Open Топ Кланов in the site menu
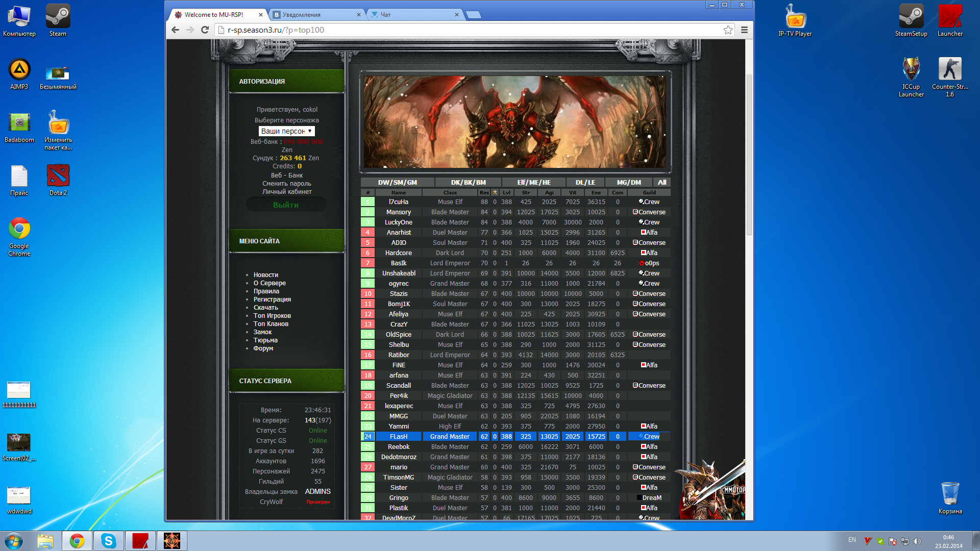The image size is (980, 551). pos(271,324)
